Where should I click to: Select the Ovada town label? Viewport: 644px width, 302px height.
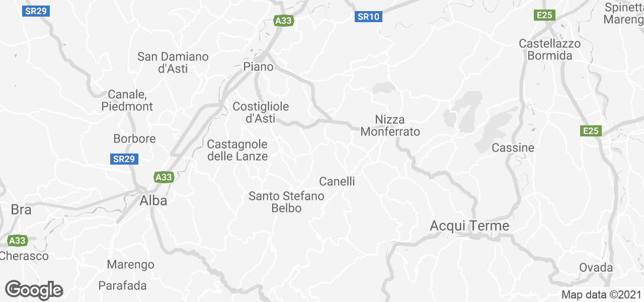pyautogui.click(x=596, y=267)
